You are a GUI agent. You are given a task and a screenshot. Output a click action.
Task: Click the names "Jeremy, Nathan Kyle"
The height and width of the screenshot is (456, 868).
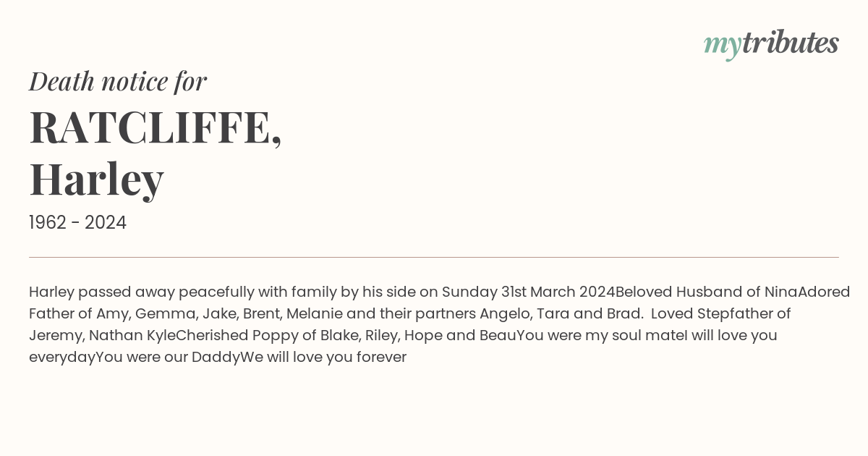pos(102,336)
